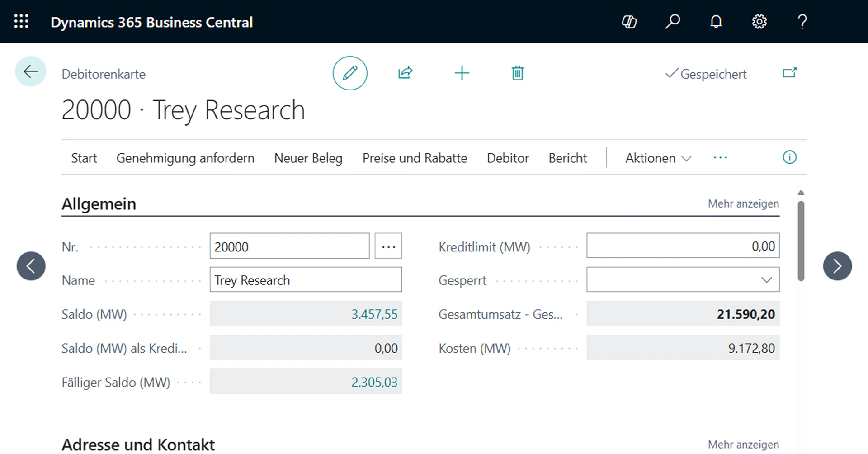Go back with the arrow button
The height and width of the screenshot is (454, 868).
[31, 71]
